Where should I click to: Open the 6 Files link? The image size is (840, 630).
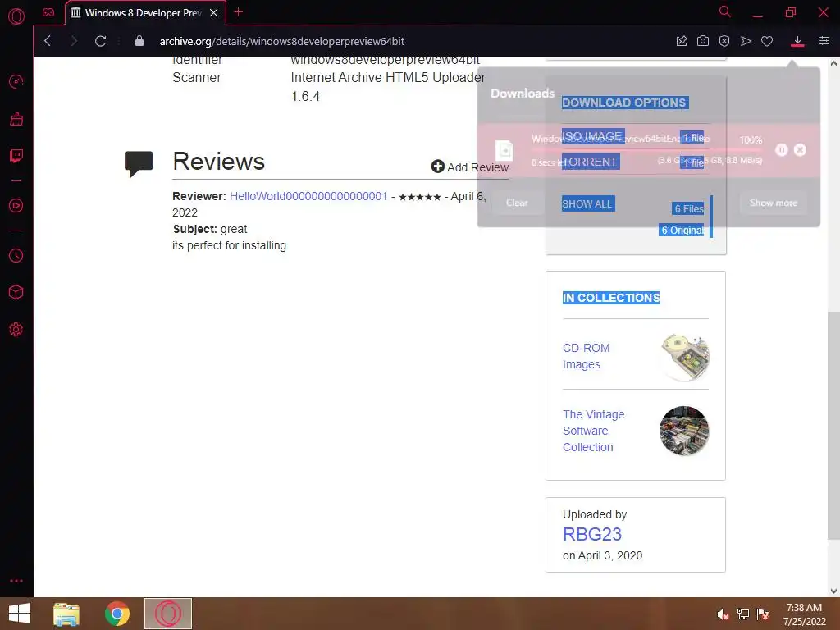point(688,209)
